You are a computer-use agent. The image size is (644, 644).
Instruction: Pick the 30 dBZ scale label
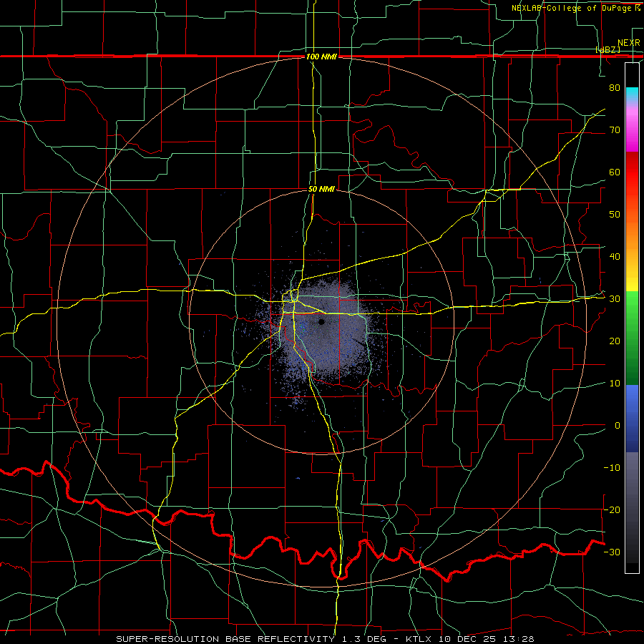pyautogui.click(x=615, y=299)
